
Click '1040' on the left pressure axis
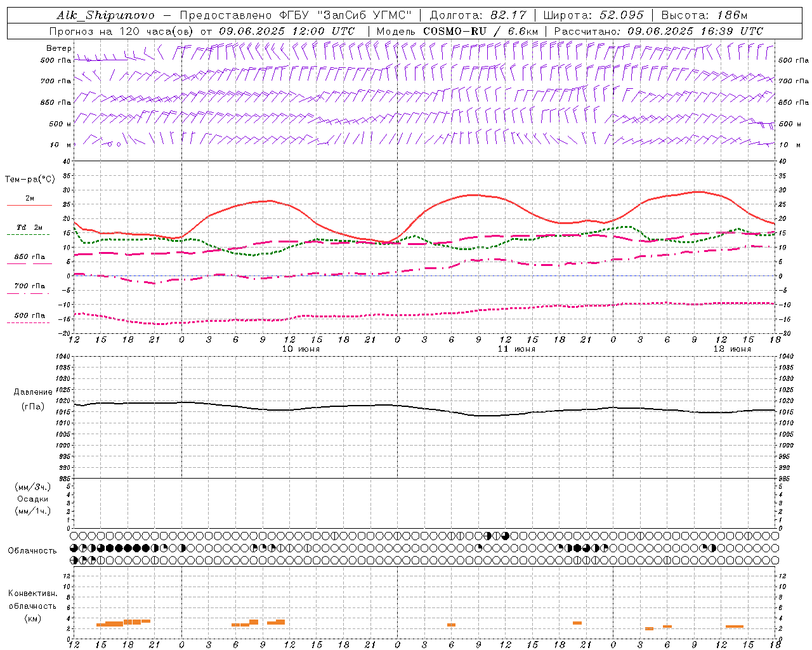tap(62, 357)
